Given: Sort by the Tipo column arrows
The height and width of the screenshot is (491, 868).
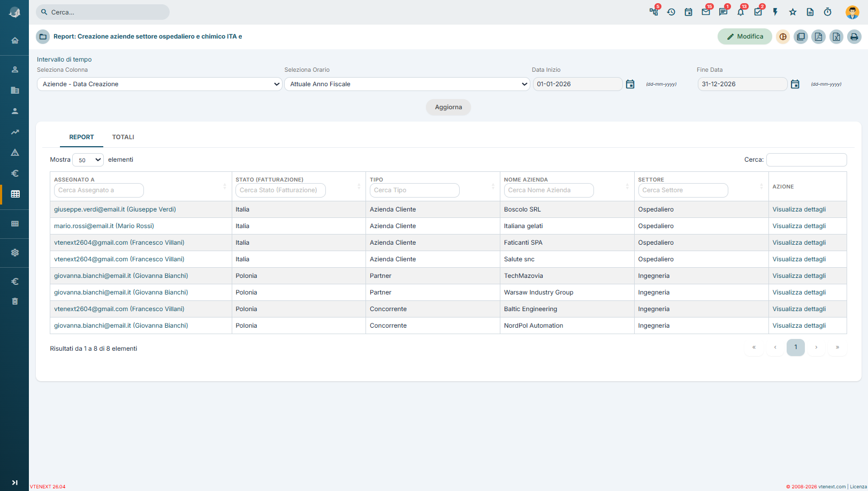Looking at the screenshot, I should (x=493, y=186).
